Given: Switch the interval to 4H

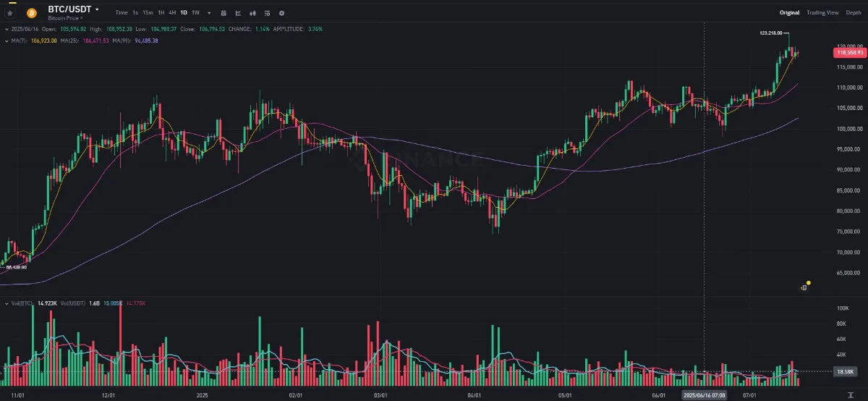Looking at the screenshot, I should (172, 13).
